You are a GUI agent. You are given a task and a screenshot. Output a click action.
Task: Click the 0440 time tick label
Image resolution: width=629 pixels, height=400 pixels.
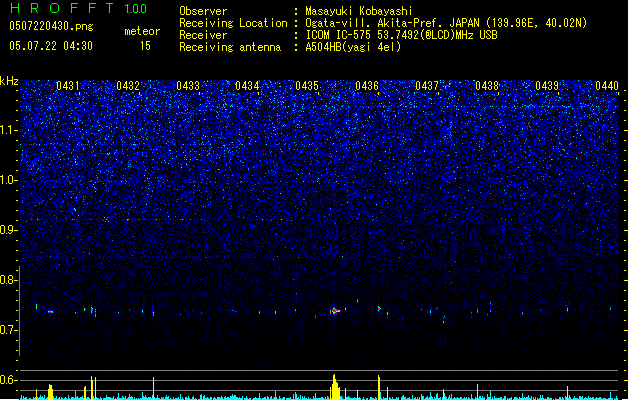pos(607,86)
